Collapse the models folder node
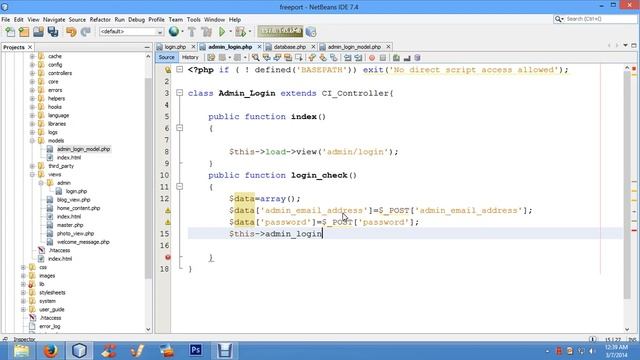Screen dimensions: 640x360 pos(32,141)
